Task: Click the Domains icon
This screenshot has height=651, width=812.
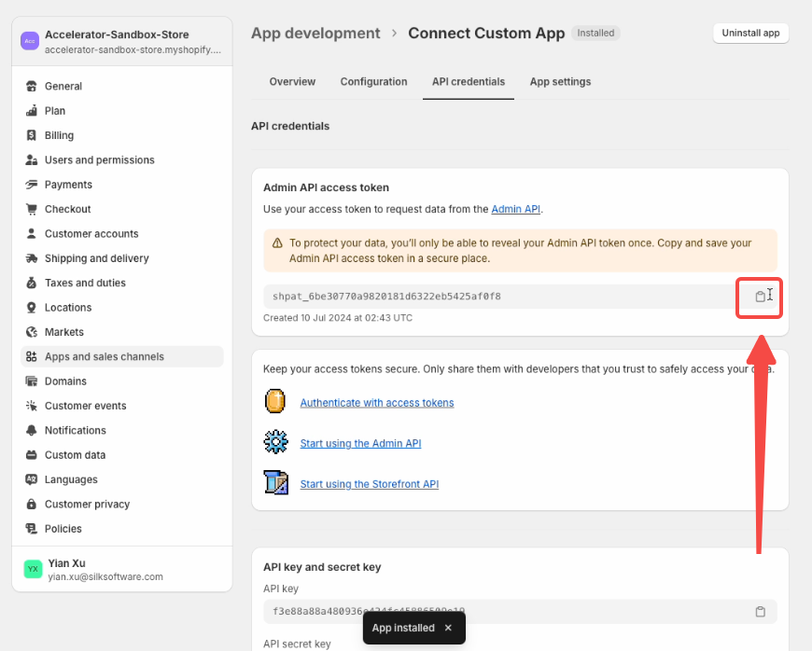Action: [32, 381]
